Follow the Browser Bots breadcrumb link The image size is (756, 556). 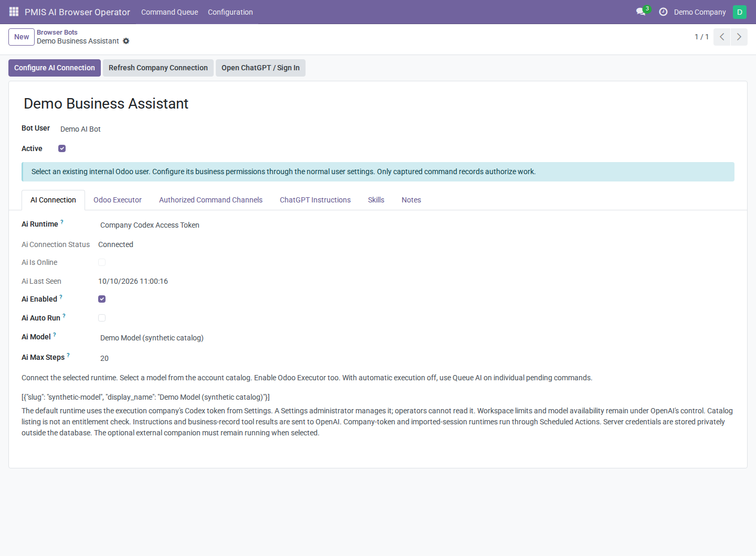[57, 33]
